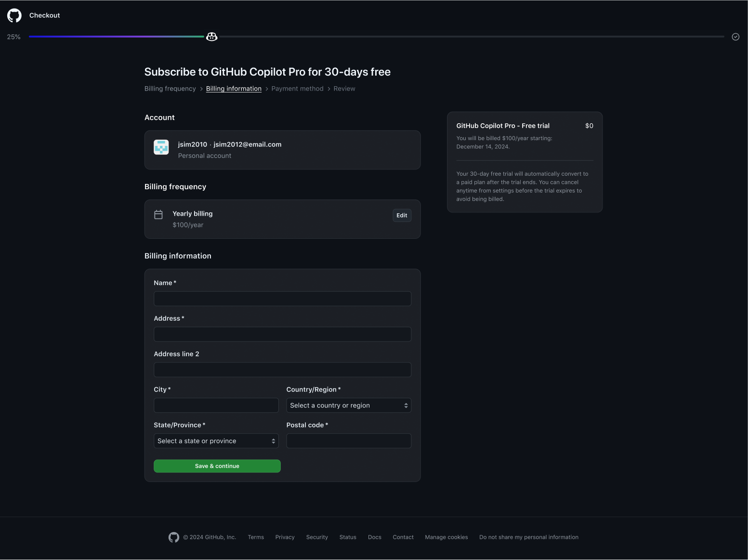Click Do not share my personal information
Viewport: 748px width, 560px height.
tap(528, 537)
